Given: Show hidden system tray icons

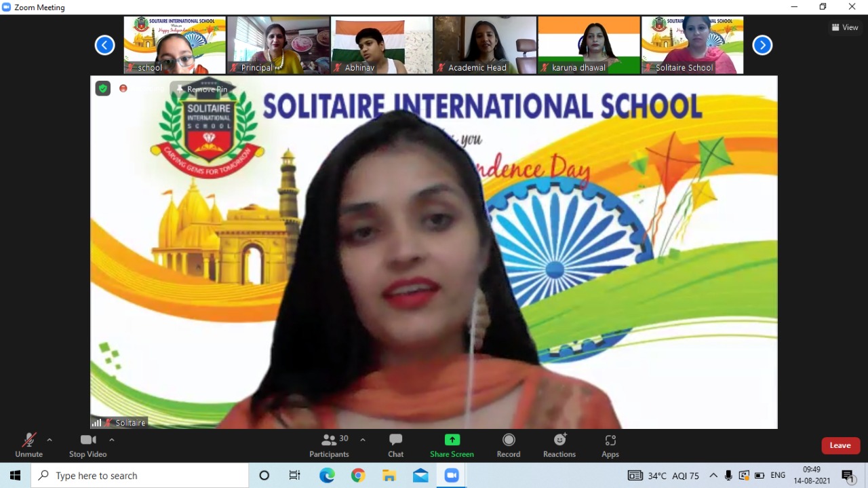Looking at the screenshot, I should pos(713,476).
